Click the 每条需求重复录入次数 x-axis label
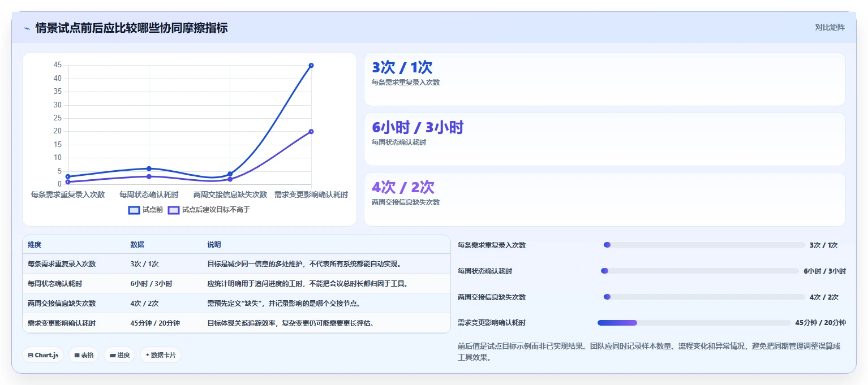Screen dimensions: 868x385 68,194
